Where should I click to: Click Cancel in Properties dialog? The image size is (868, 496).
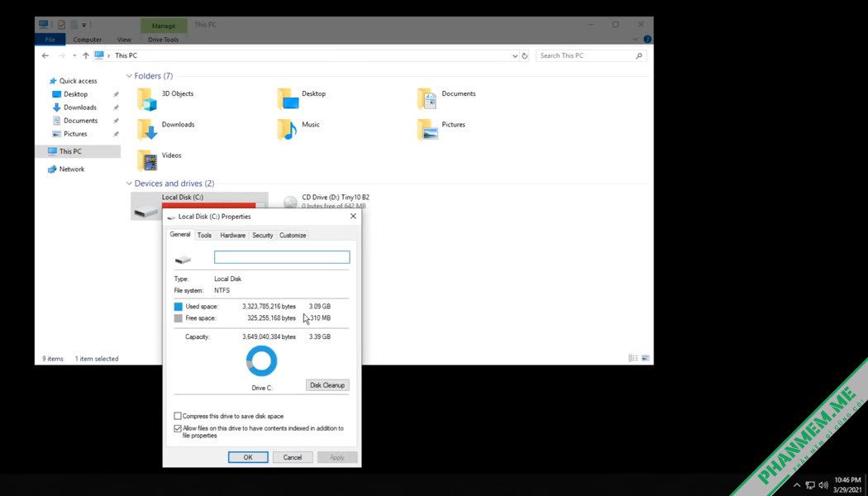point(293,457)
